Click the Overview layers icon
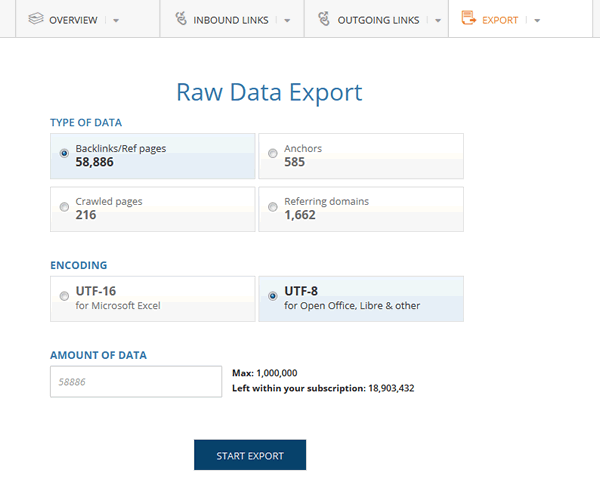Viewport: 600px width, 495px height. click(36, 19)
